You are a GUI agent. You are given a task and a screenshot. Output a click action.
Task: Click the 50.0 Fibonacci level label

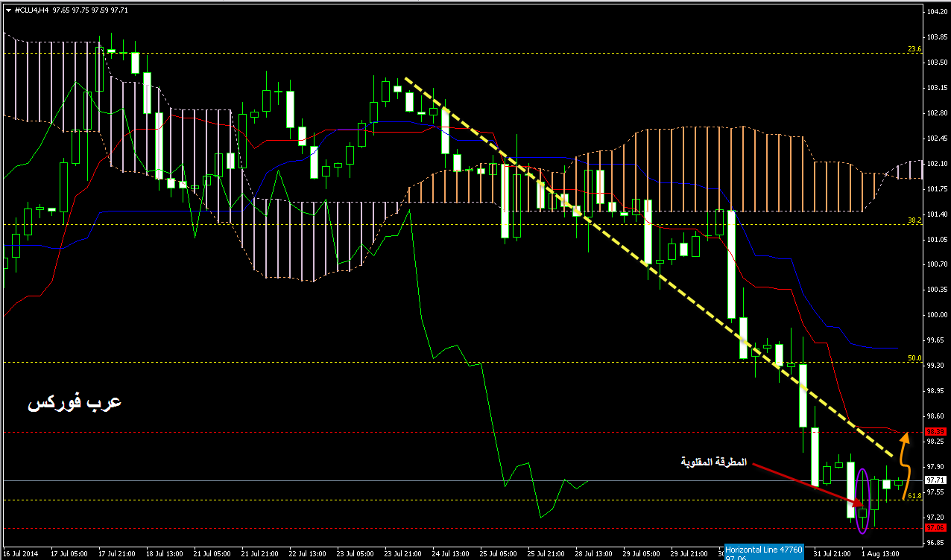pos(914,358)
